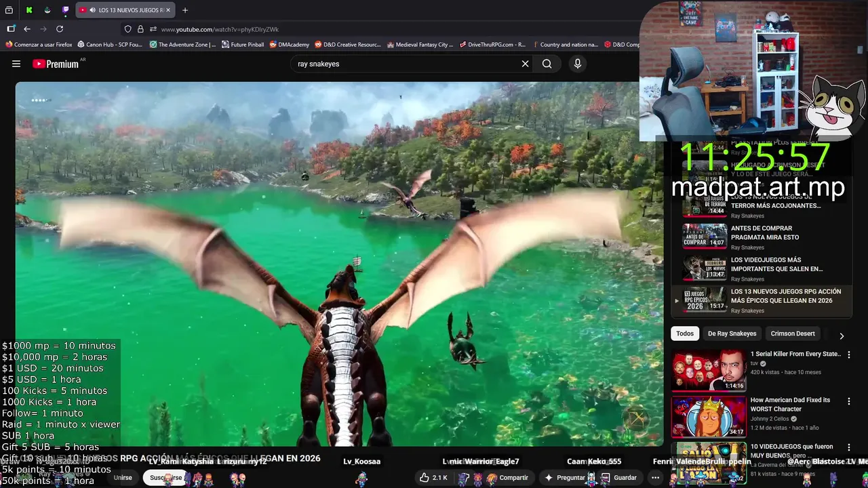
Task: Open bookmark Comenzar a usar Firefox
Action: pyautogui.click(x=39, y=45)
